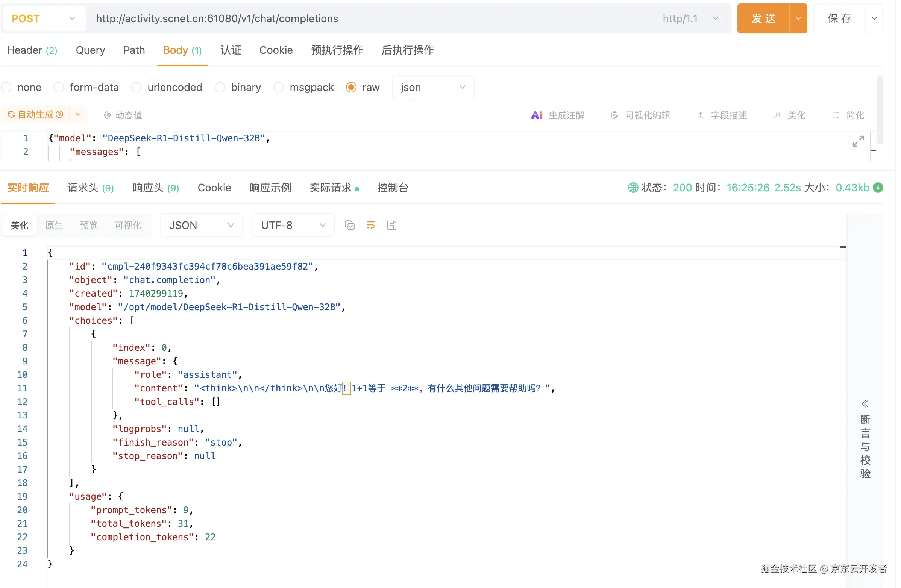Select the form-data radio option
The height and width of the screenshot is (588, 901).
[x=59, y=87]
